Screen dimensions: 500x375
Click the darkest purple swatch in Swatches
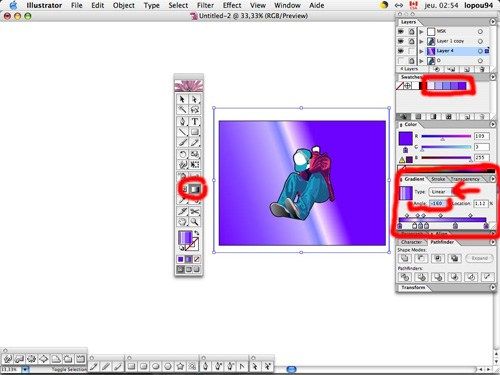point(462,86)
